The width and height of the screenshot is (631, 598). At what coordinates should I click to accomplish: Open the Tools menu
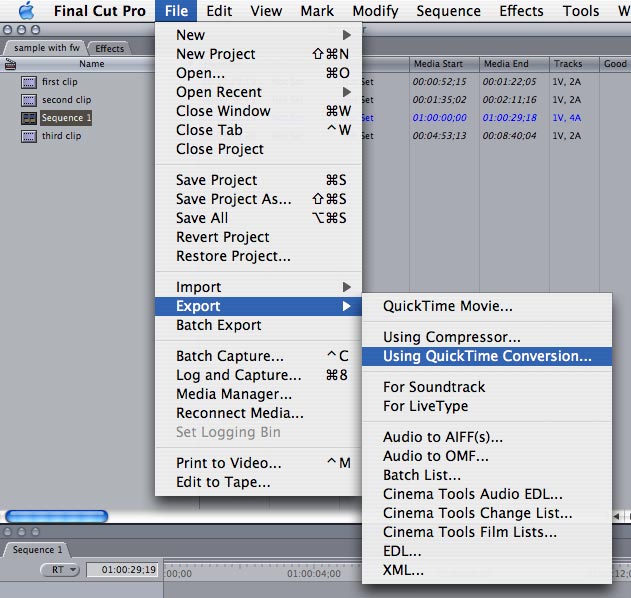[581, 11]
